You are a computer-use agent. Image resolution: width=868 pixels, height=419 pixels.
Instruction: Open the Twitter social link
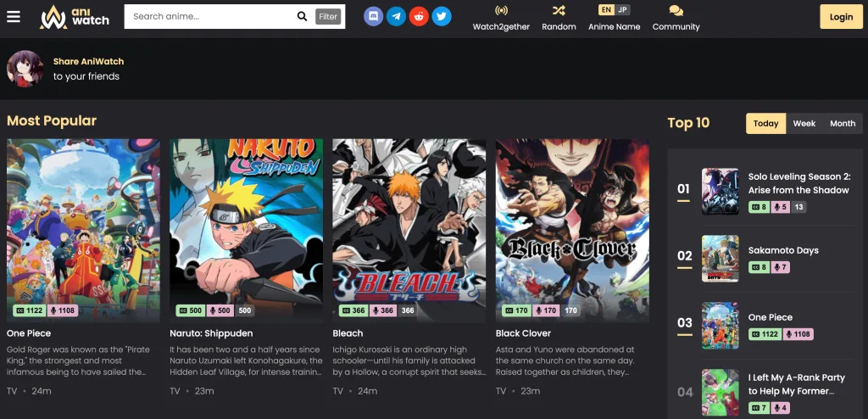tap(441, 17)
